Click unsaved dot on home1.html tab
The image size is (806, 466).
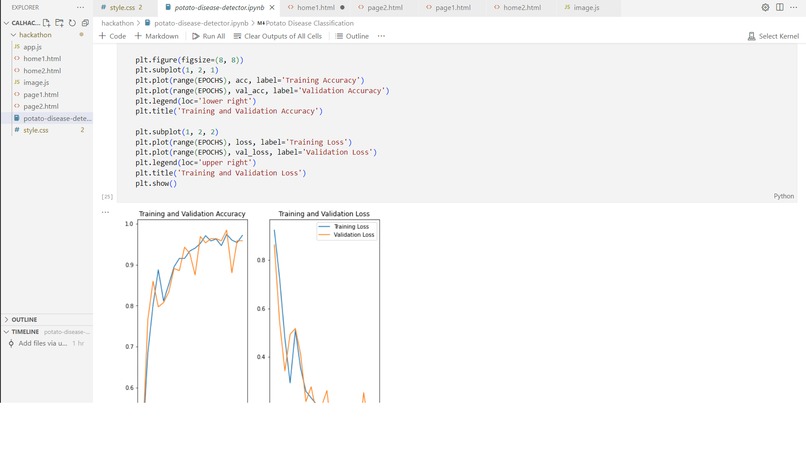pyautogui.click(x=342, y=8)
